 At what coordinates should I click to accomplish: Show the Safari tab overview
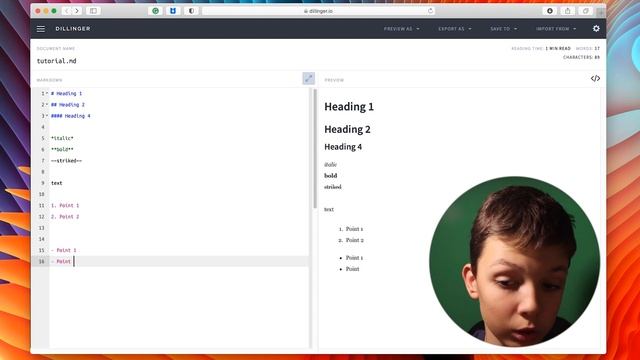pyautogui.click(x=586, y=11)
